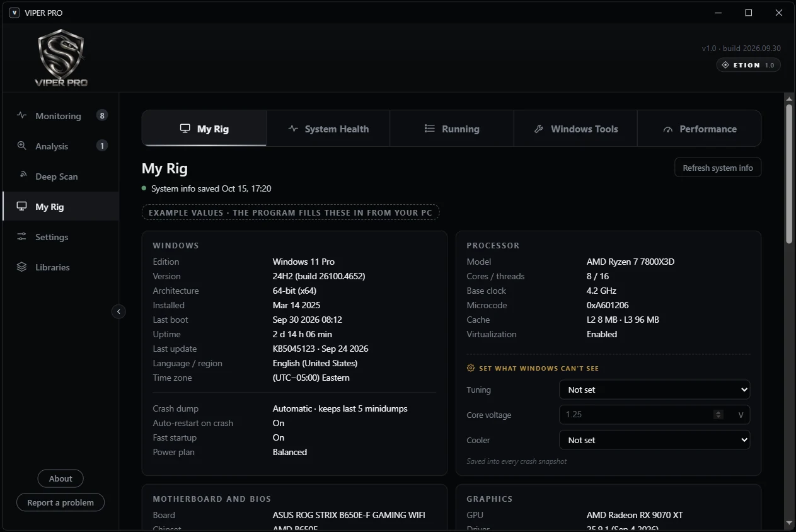Click the "4.2 GHz" base clock value
The image size is (796, 532).
601,291
